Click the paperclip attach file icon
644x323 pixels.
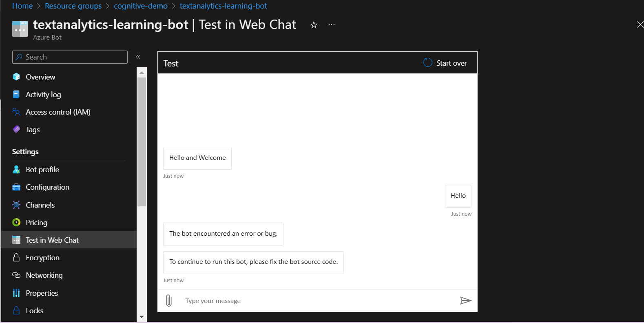tap(169, 301)
